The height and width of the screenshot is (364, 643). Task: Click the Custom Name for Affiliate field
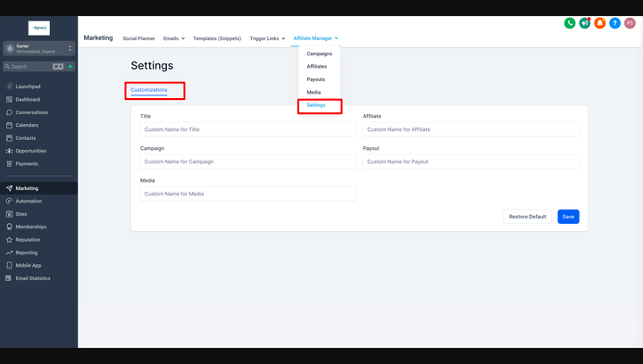(x=471, y=129)
